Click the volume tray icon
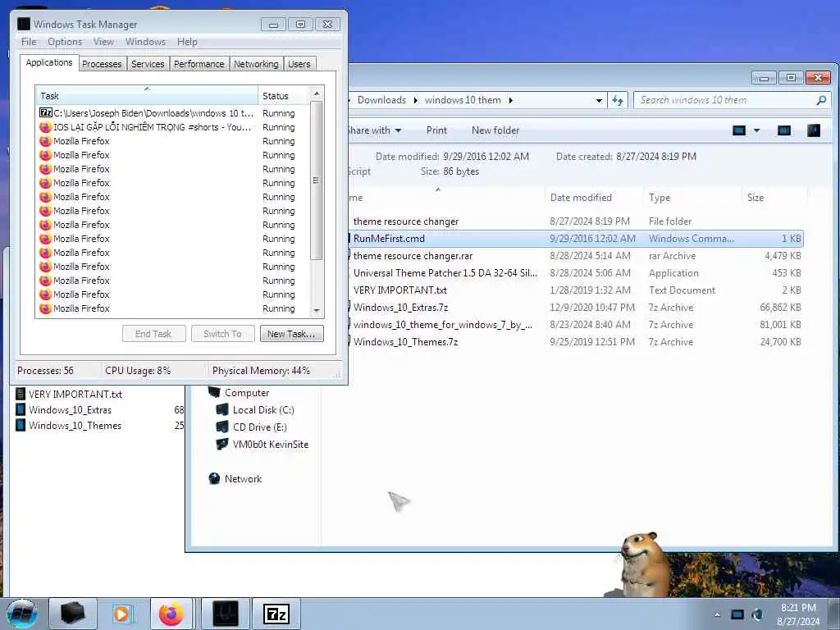Viewport: 840px width, 630px height. 757,614
